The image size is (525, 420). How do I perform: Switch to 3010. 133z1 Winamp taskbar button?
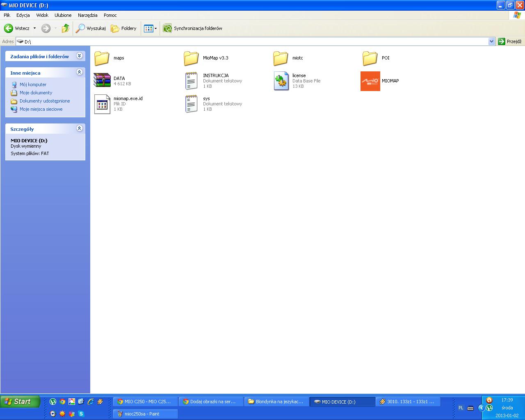(x=408, y=402)
